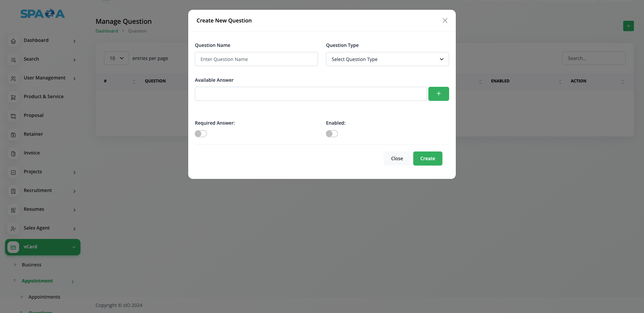Screen dimensions: 644x313
Task: Click the Close button in dialog
Action: (x=397, y=159)
